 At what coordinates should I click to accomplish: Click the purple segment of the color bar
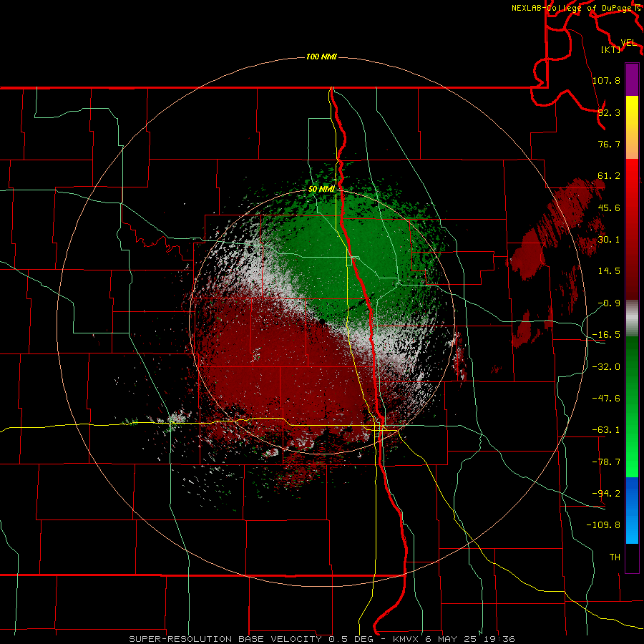point(632,79)
